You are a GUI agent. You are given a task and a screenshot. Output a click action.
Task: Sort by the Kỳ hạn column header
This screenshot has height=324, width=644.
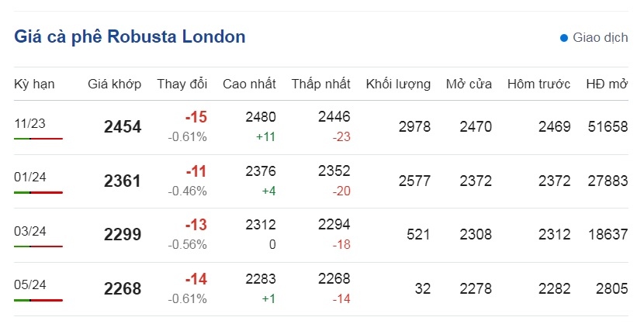(34, 84)
